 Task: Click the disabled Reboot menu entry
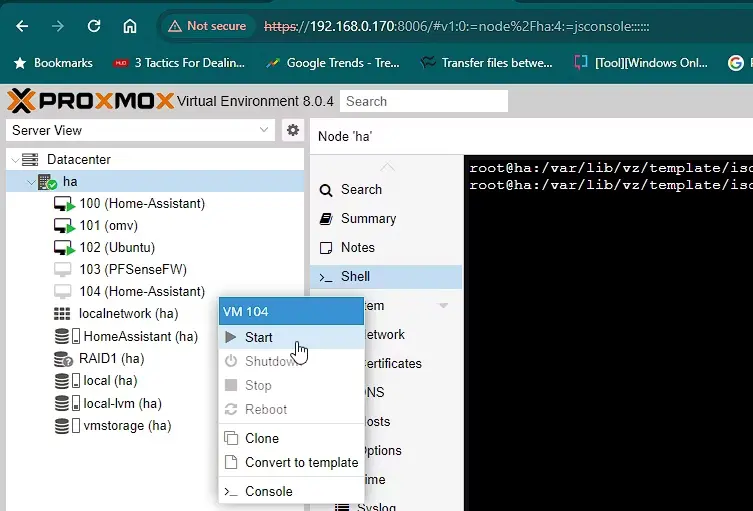tap(291, 409)
